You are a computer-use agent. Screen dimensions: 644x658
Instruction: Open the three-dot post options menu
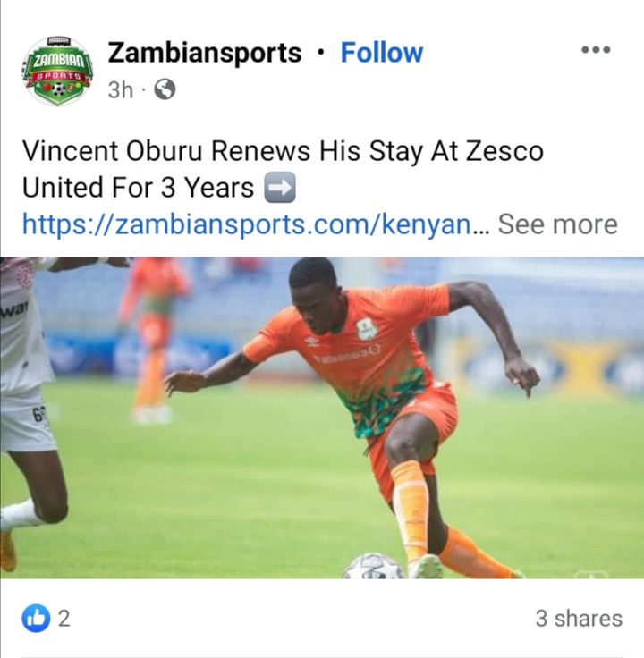[596, 49]
